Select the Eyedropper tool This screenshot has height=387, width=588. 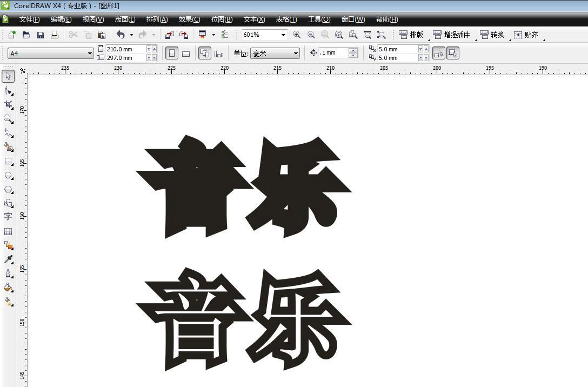click(8, 259)
